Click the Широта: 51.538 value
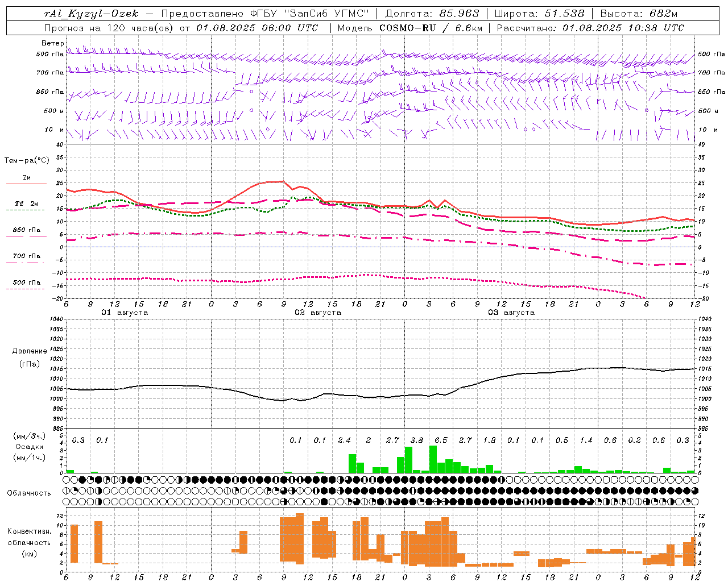The width and height of the screenshot is (728, 582). tap(539, 14)
